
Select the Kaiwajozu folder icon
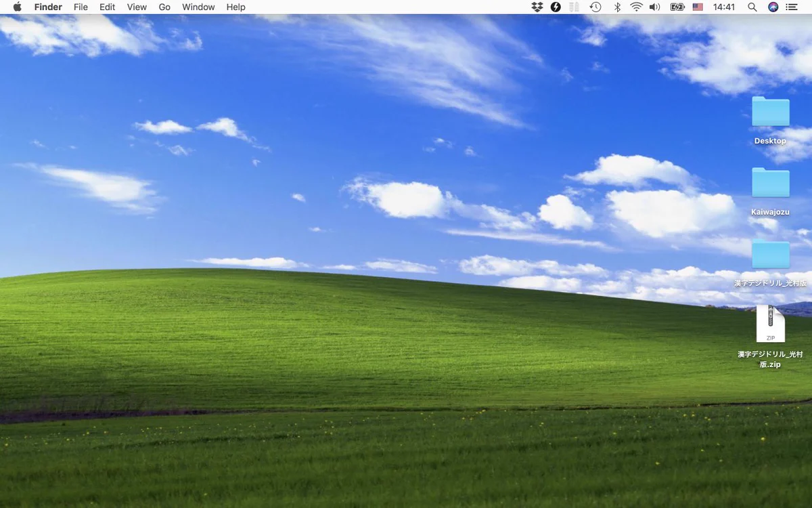pyautogui.click(x=771, y=183)
